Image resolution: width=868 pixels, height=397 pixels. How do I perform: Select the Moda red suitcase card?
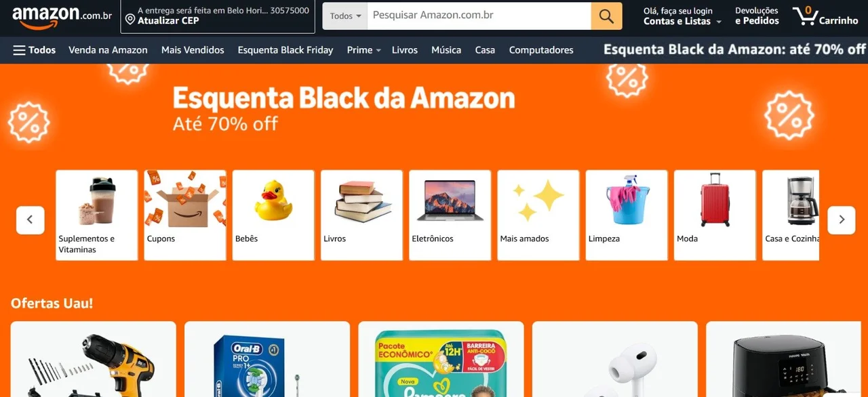(x=715, y=215)
